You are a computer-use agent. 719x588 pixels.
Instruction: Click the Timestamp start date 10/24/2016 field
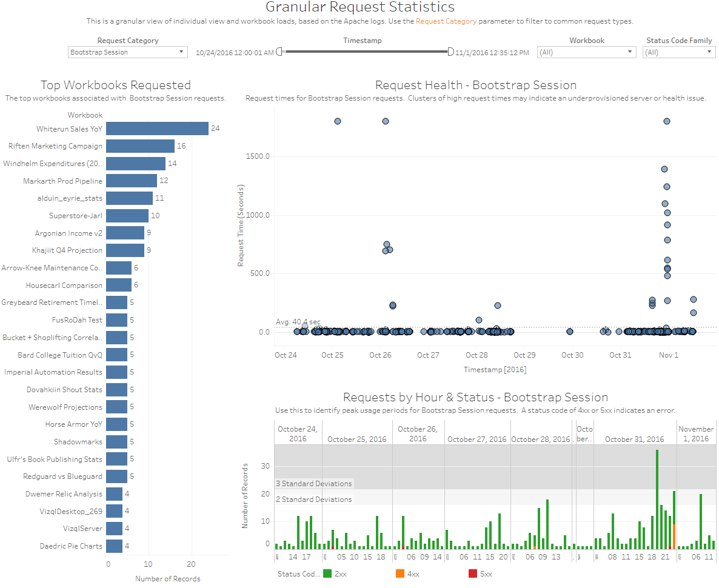[x=235, y=53]
